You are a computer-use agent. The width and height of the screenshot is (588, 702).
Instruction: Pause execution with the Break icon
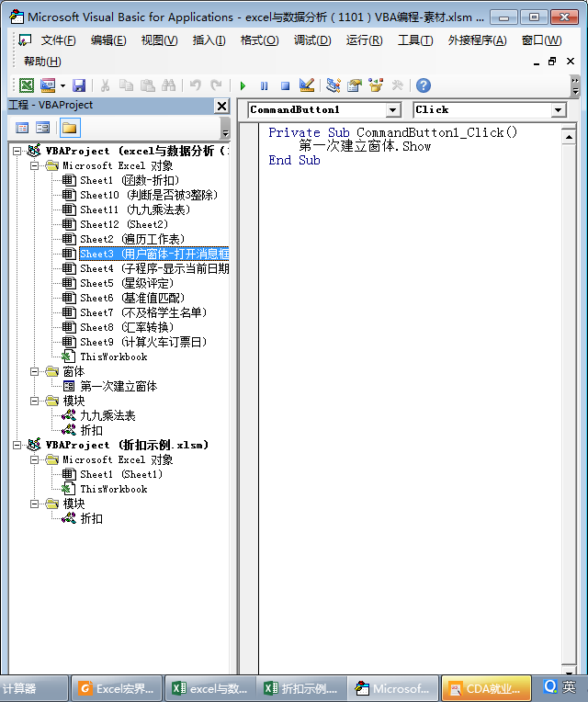(264, 85)
